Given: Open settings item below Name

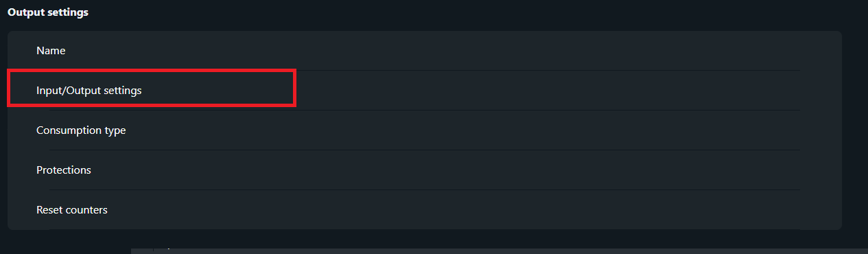Looking at the screenshot, I should tap(424, 91).
